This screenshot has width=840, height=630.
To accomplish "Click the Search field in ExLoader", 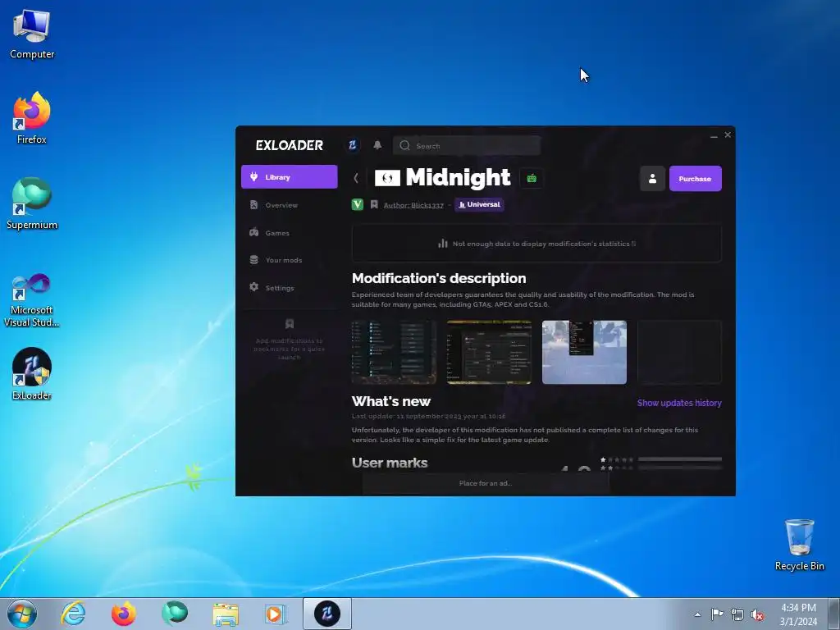I will pos(467,146).
